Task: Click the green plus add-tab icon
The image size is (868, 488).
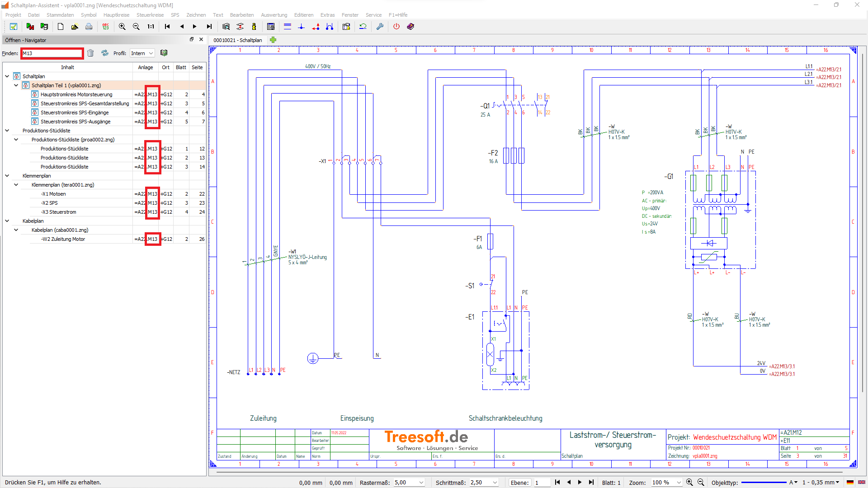Action: coord(273,40)
